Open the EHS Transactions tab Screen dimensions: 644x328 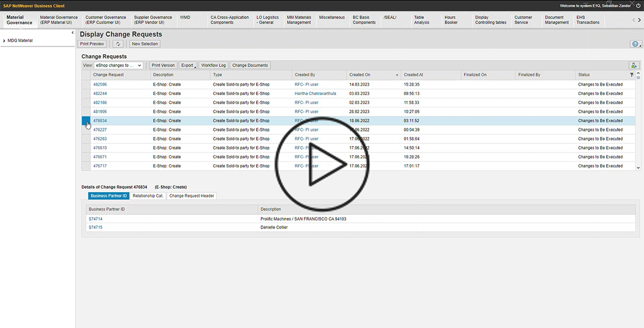pos(588,20)
